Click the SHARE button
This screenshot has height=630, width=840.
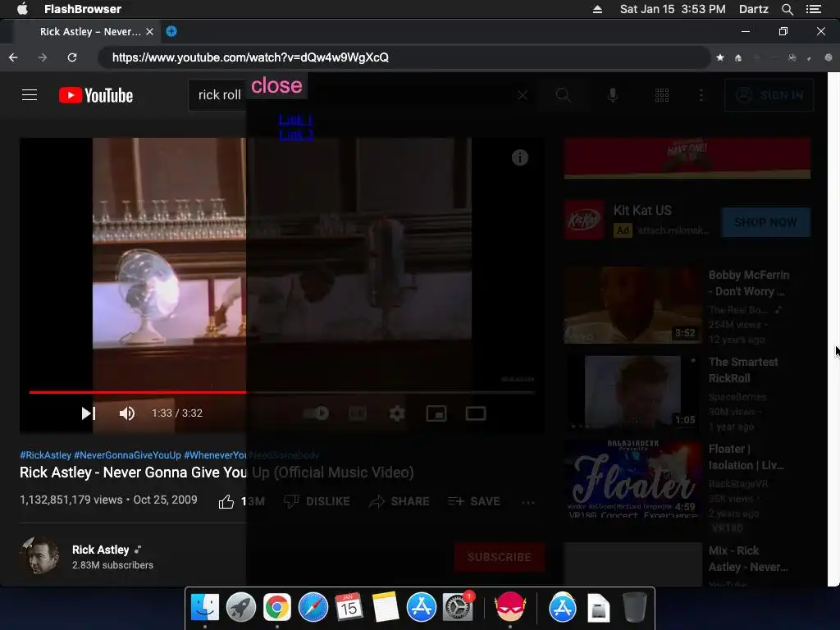399,501
